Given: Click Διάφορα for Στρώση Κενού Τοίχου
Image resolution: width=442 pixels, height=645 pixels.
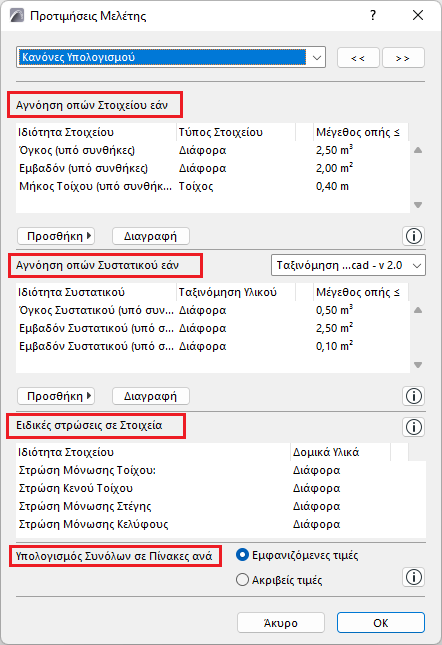Looking at the screenshot, I should pos(317,488).
